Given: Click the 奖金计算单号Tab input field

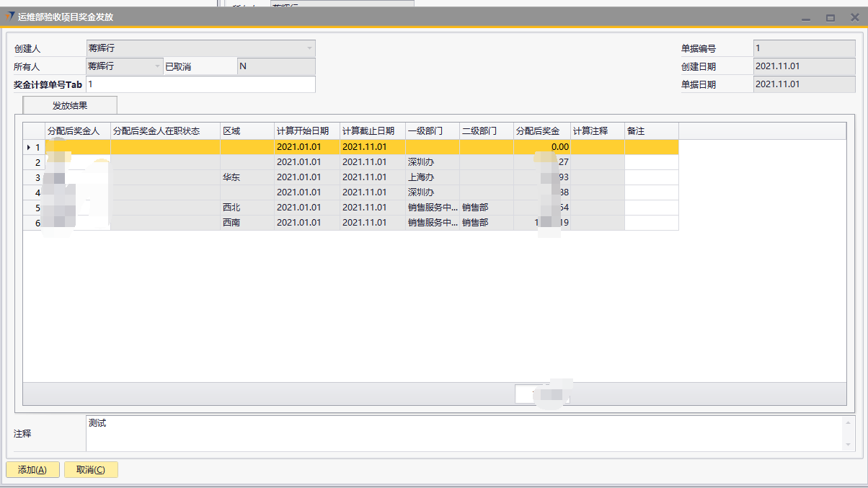Looking at the screenshot, I should 200,84.
